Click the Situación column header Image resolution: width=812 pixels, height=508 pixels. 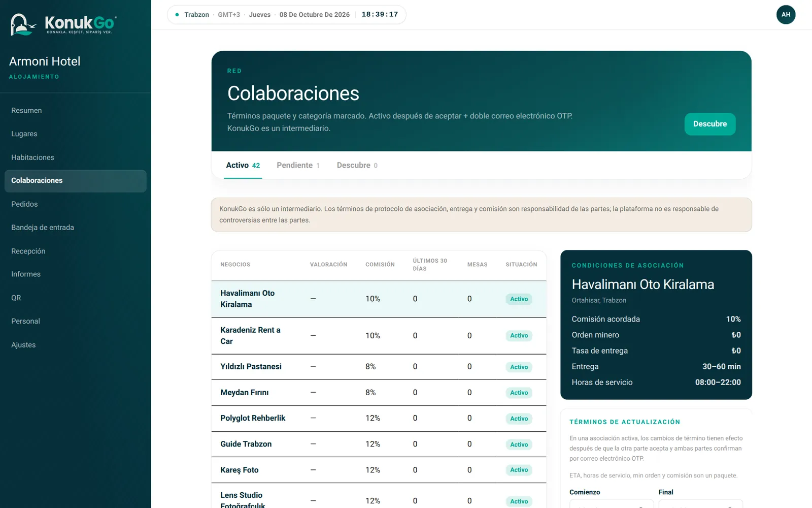[521, 265]
